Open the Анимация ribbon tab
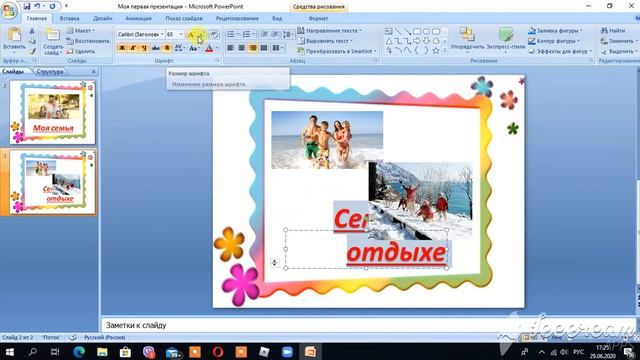The image size is (640, 360). click(x=138, y=18)
